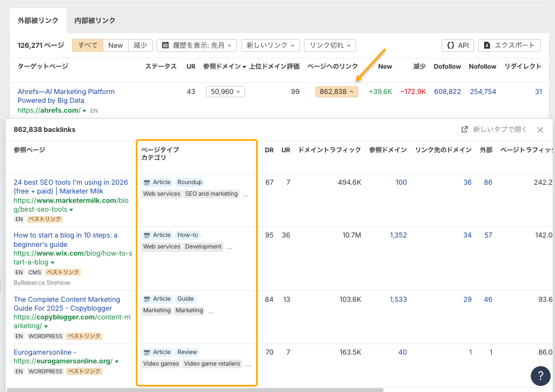The image size is (555, 392).
Task: Click Article page type tag in marketermilk row
Action: [x=157, y=183]
